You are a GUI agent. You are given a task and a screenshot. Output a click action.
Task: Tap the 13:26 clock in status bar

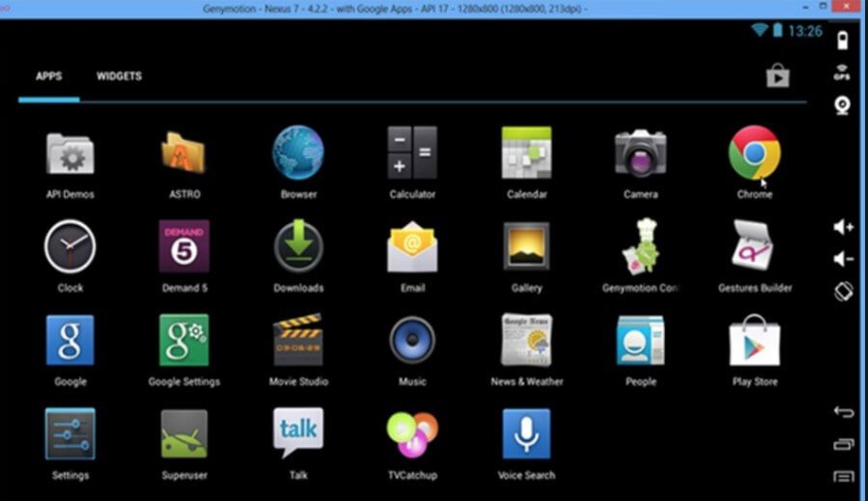coord(805,31)
